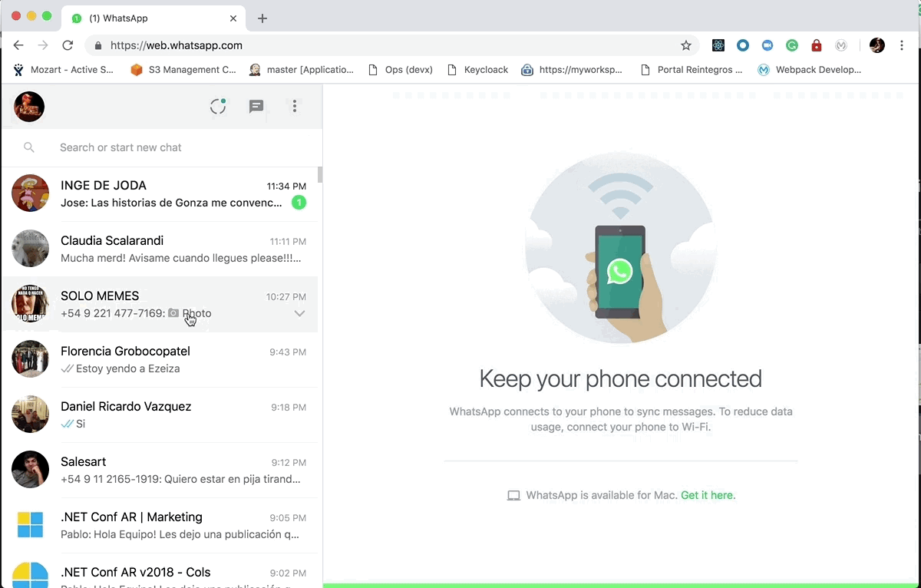Open the Salesart chat
The width and height of the screenshot is (921, 588).
point(160,471)
